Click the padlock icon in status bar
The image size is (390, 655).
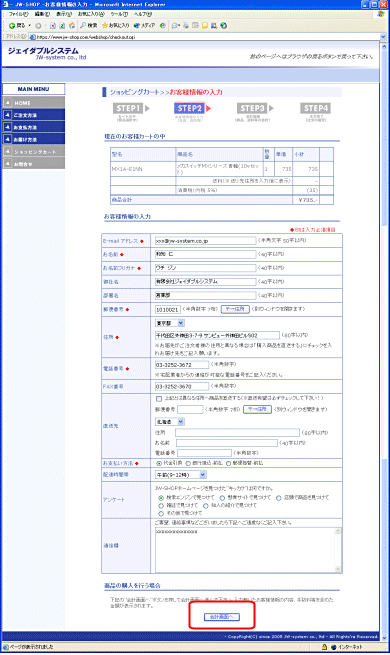pyautogui.click(x=324, y=647)
